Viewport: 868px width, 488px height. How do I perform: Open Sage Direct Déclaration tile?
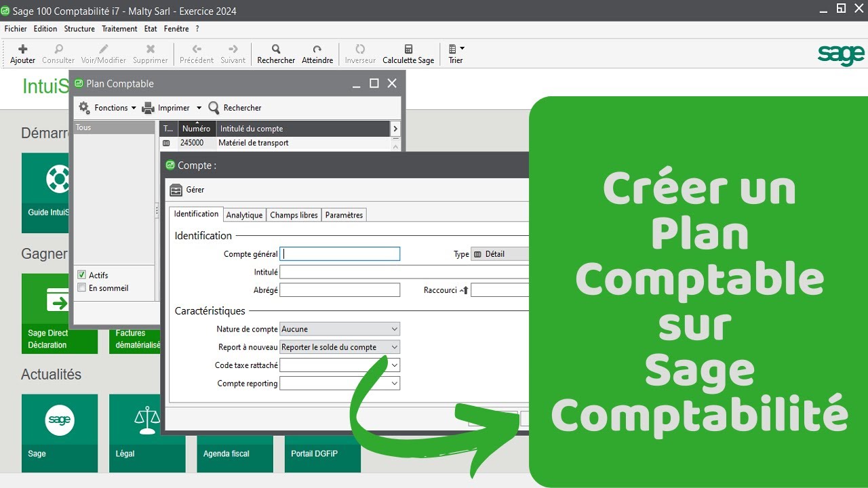click(60, 314)
